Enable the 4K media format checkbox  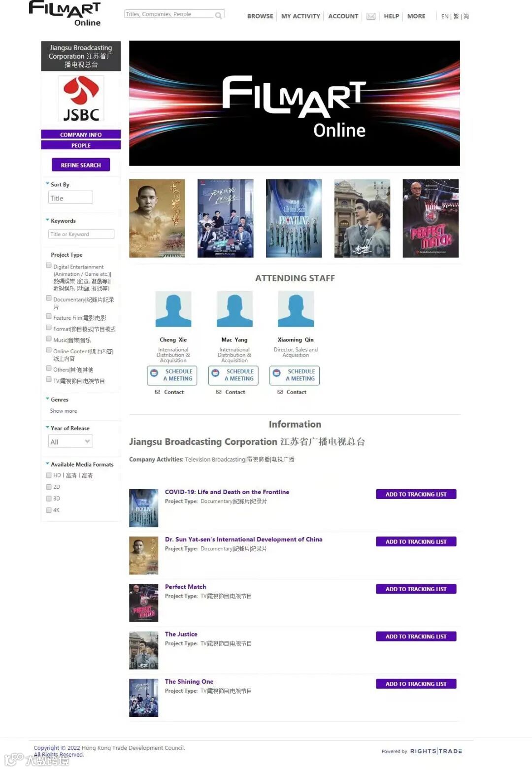click(49, 510)
